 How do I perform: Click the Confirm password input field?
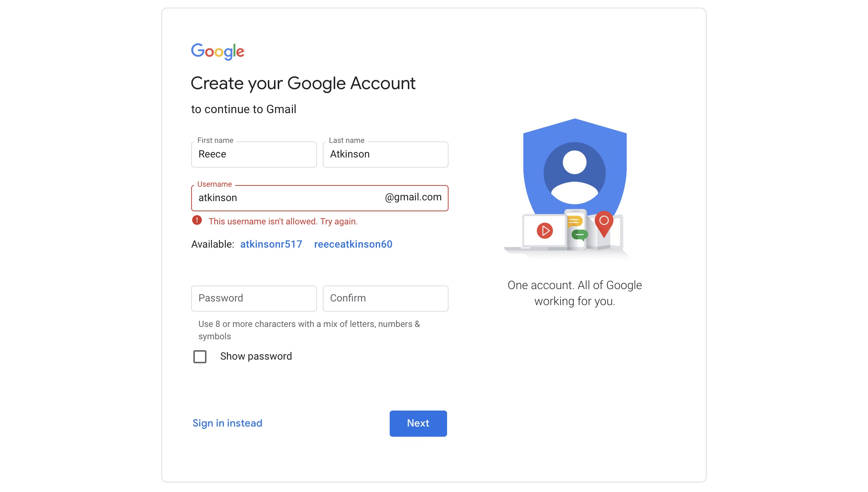tap(385, 297)
